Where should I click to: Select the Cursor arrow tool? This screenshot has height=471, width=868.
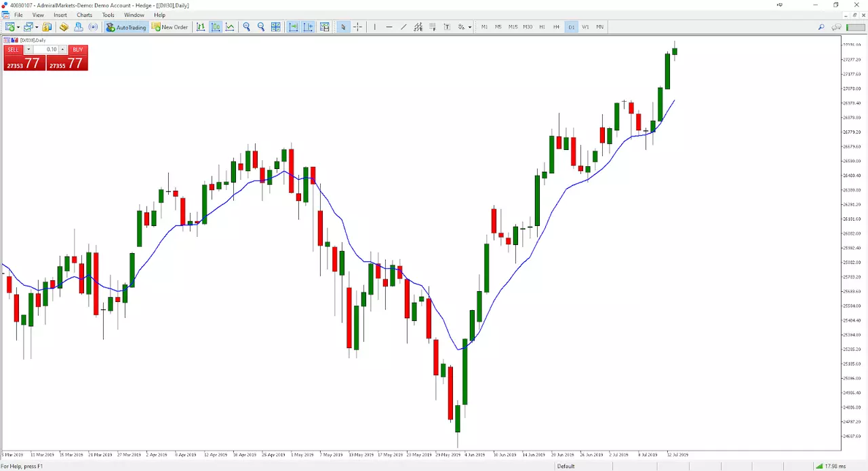(343, 27)
